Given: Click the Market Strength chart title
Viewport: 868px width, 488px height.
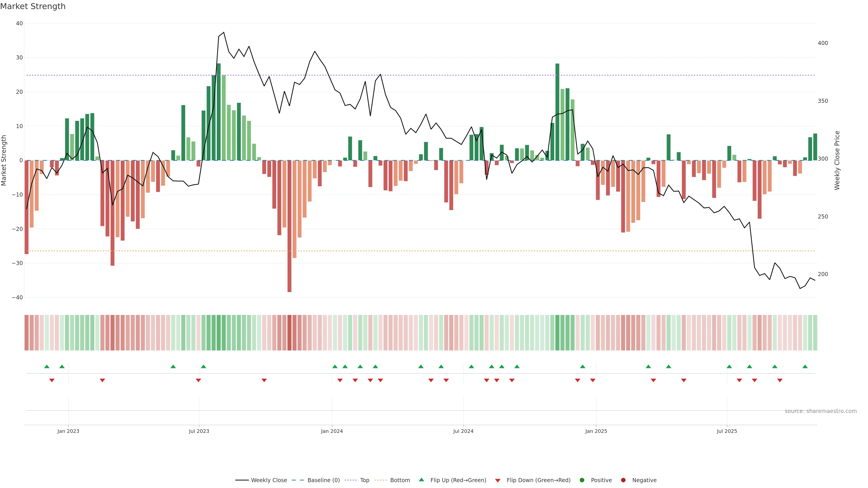Looking at the screenshot, I should tap(33, 6).
